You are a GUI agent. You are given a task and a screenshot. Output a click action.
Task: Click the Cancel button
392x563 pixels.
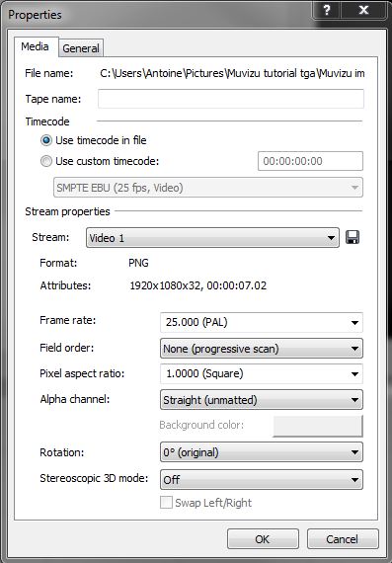(343, 539)
